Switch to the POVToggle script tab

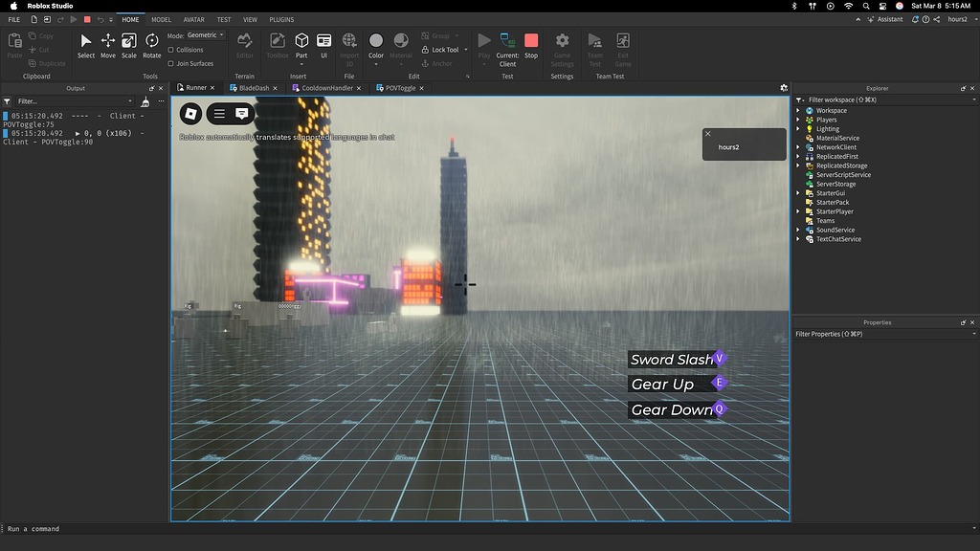[x=399, y=87]
